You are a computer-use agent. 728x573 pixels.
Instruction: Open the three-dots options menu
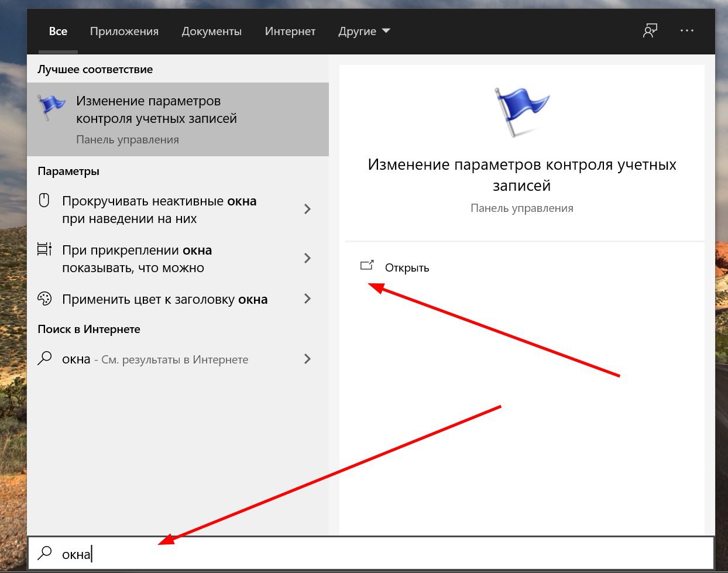(x=687, y=30)
